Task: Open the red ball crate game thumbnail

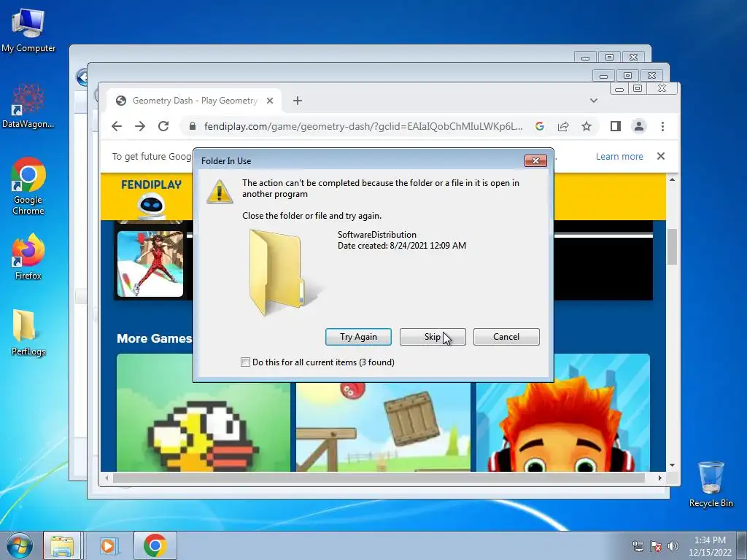Action: click(x=383, y=426)
